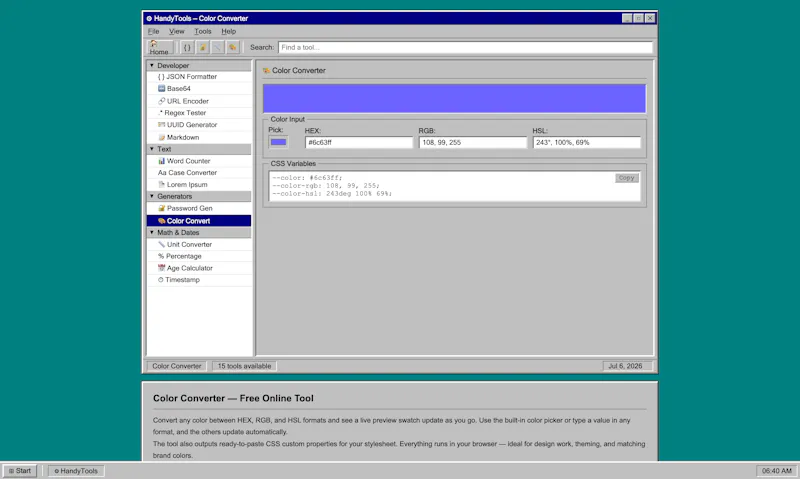Open the File menu
Screen dimensions: 800x479
coord(154,31)
